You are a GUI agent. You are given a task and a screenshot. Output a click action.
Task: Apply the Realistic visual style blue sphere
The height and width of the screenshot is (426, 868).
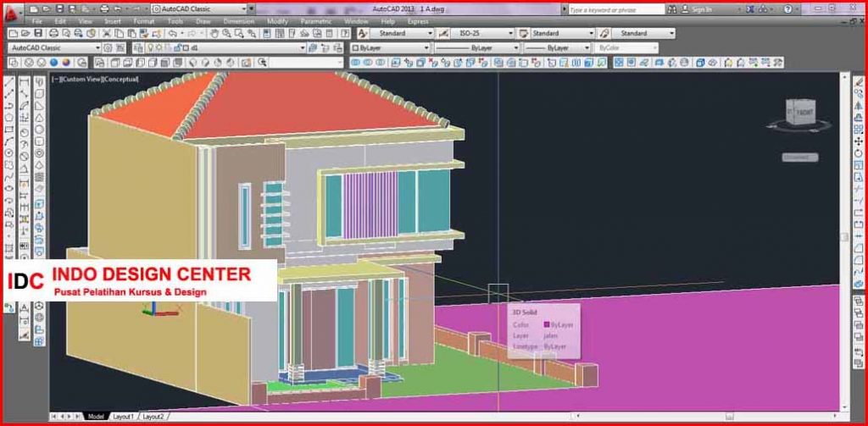coord(54,63)
